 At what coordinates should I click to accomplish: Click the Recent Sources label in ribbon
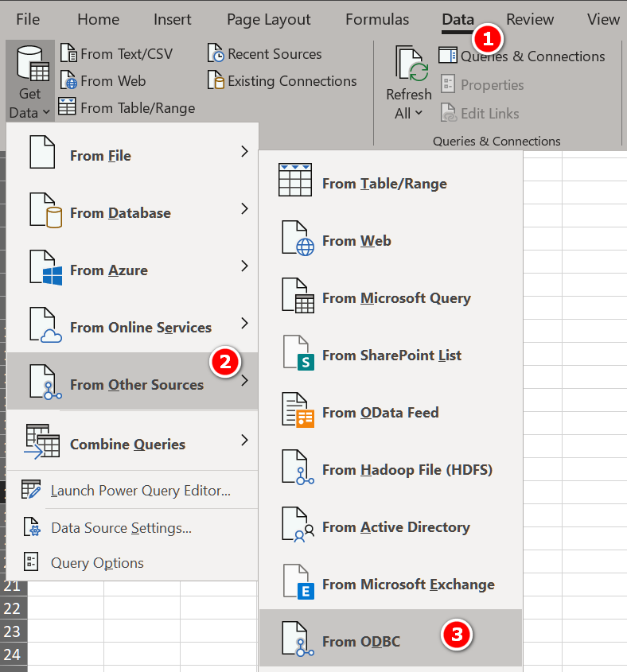coord(275,54)
